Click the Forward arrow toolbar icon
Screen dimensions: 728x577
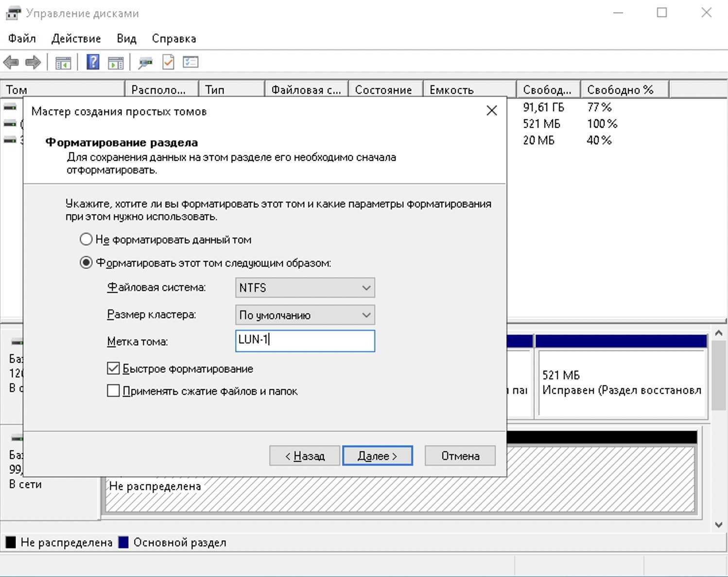point(33,62)
